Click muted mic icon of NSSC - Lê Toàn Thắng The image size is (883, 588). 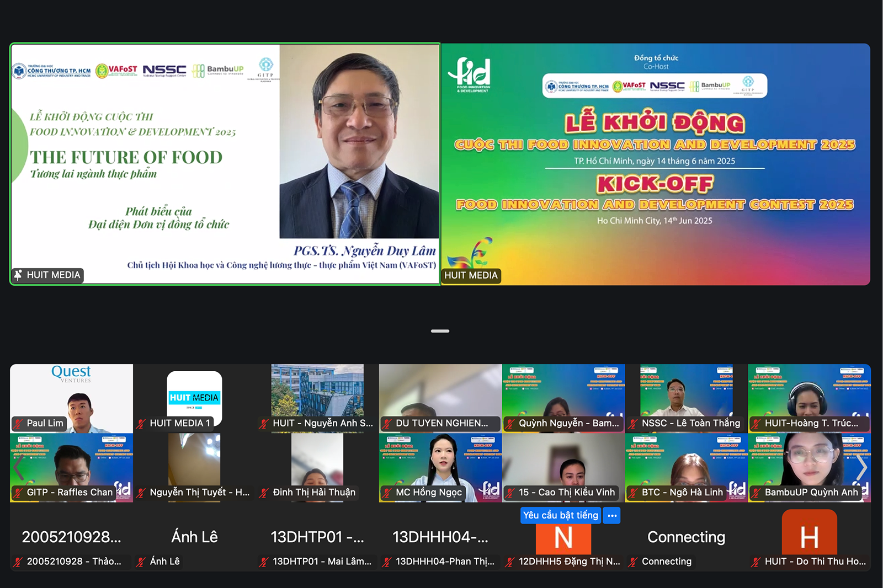click(634, 424)
